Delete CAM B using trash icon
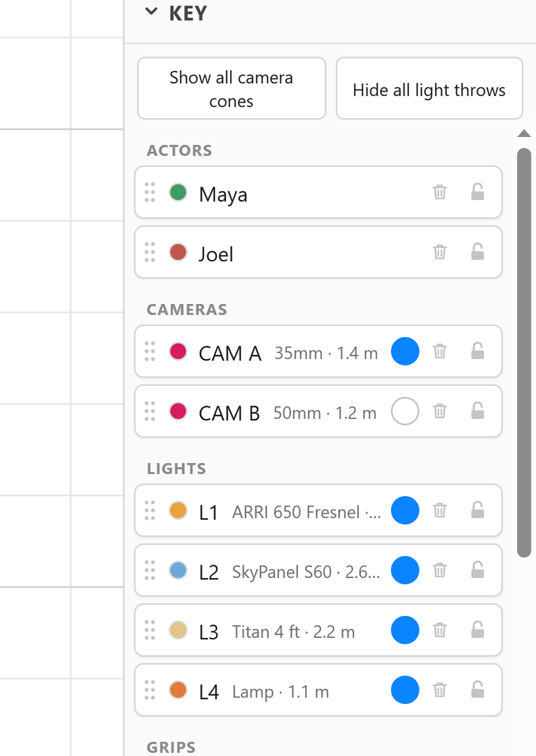This screenshot has width=536, height=756. click(440, 411)
